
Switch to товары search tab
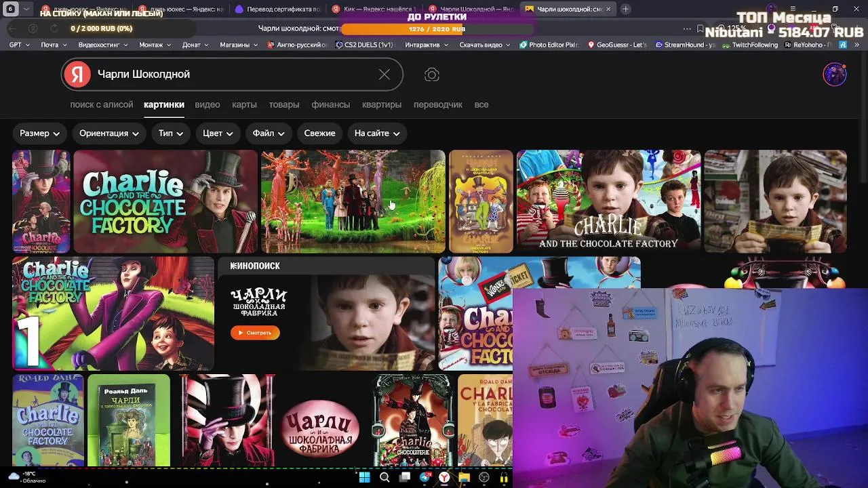pos(284,105)
